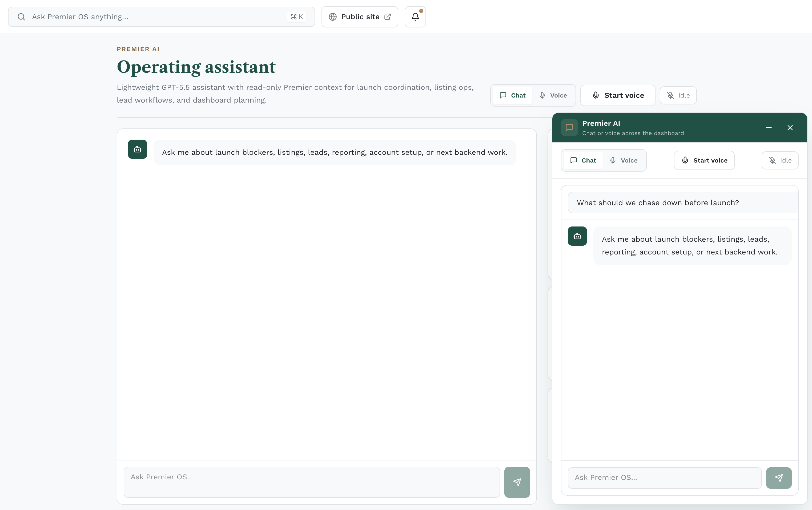Click the Idle status chip on main page

678,95
